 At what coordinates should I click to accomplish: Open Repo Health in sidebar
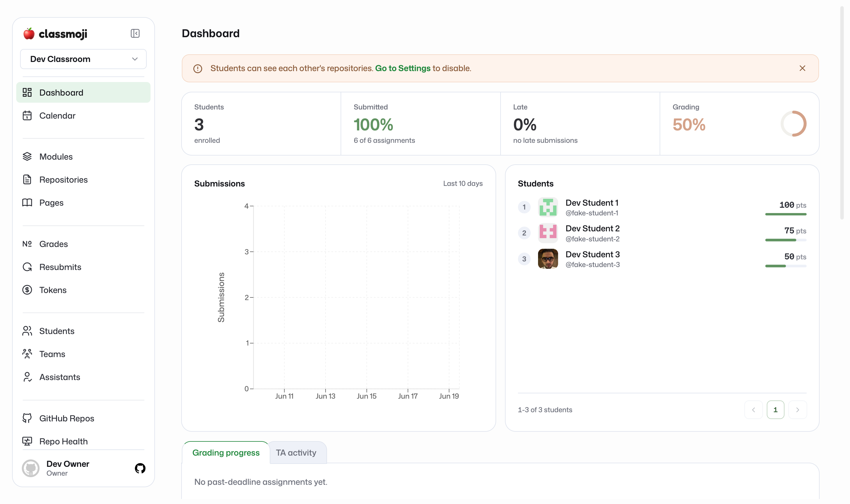tap(83, 442)
